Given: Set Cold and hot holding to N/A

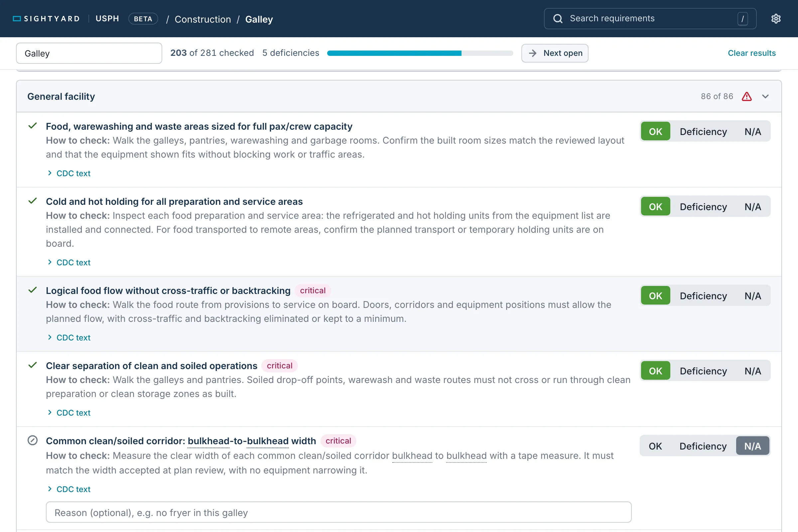Looking at the screenshot, I should click(x=753, y=206).
